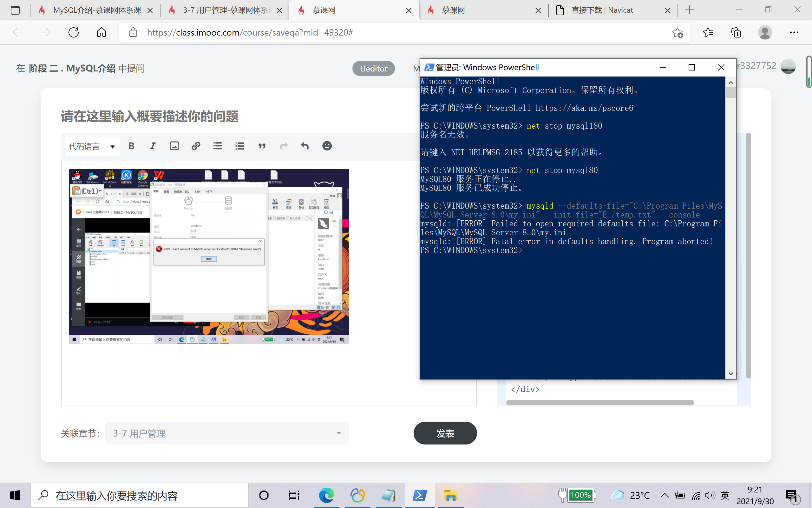The height and width of the screenshot is (508, 812).
Task: Apply bulleted list formatting
Action: click(217, 146)
